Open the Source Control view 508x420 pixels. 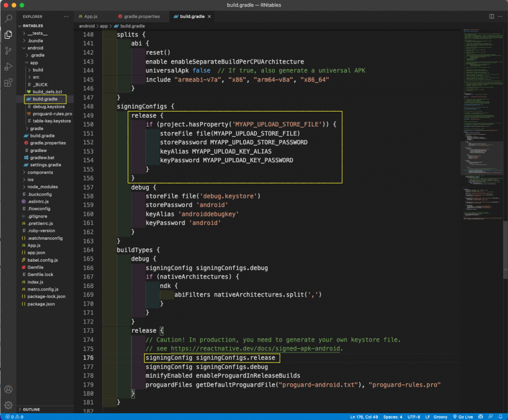pyautogui.click(x=8, y=51)
